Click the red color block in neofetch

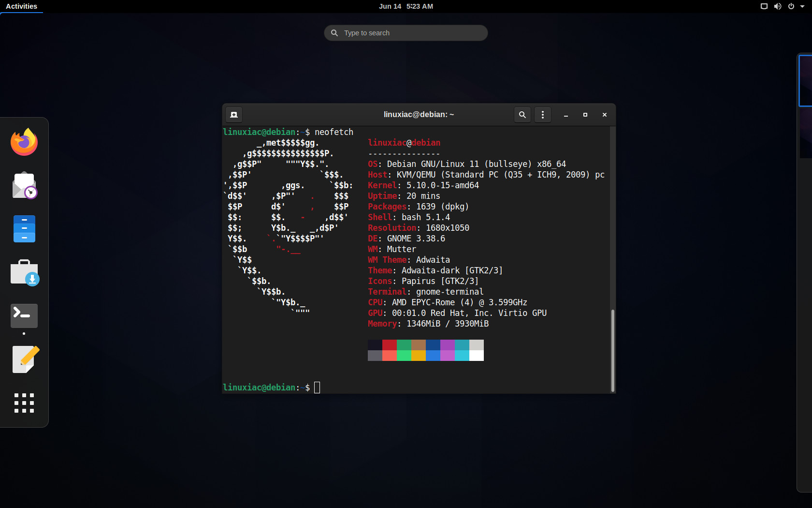pyautogui.click(x=390, y=345)
